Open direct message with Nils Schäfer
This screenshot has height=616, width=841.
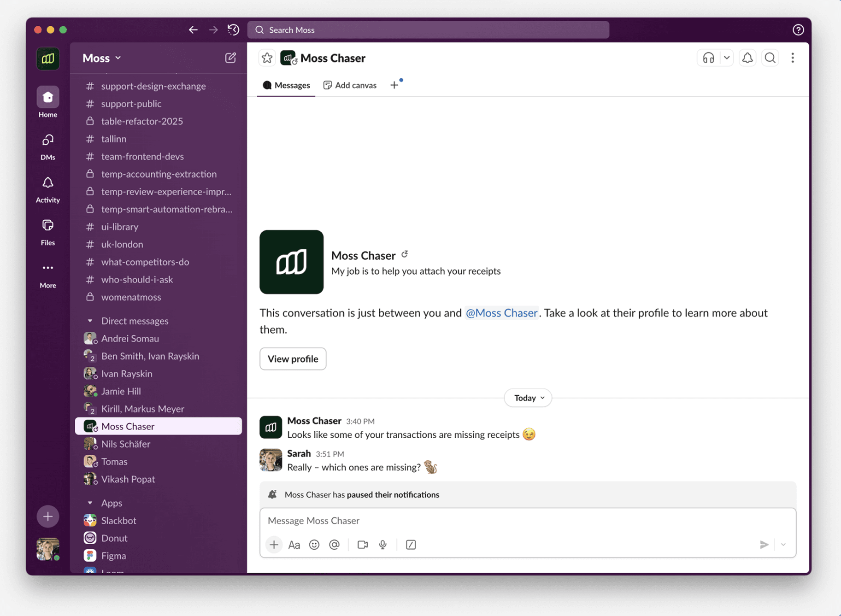(158, 444)
